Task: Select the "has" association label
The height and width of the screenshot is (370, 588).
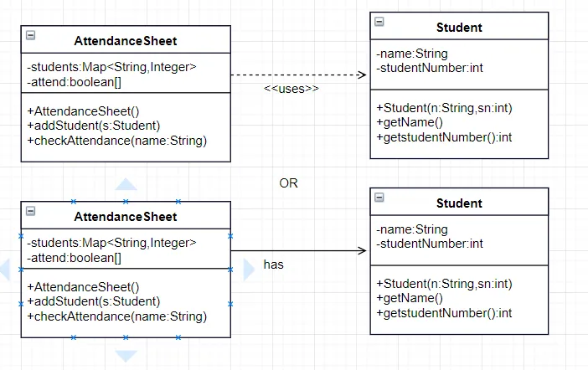Action: [274, 265]
